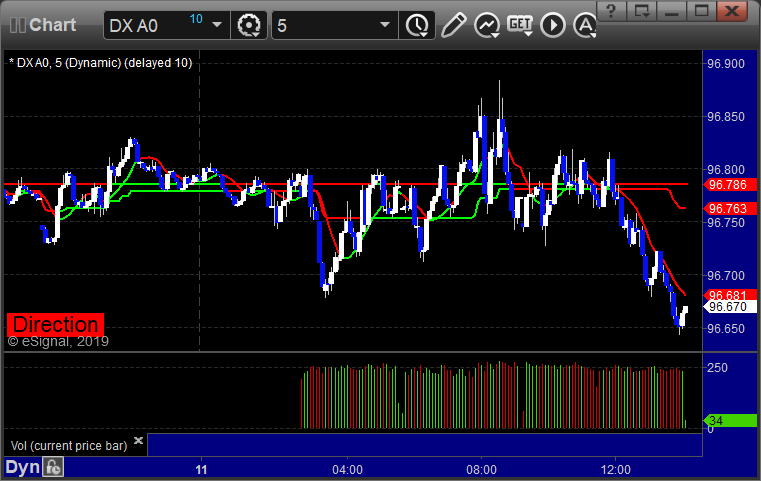
Task: Click the red 96.786 price marker
Action: (x=730, y=185)
